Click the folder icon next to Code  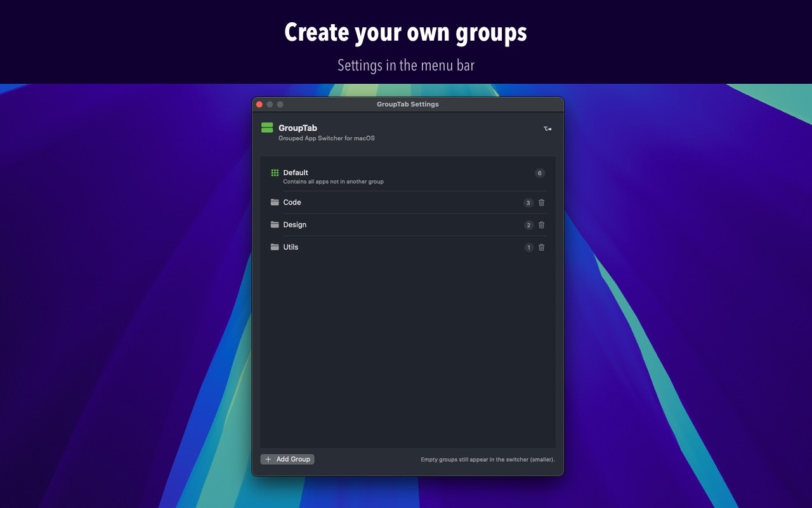[x=275, y=203]
